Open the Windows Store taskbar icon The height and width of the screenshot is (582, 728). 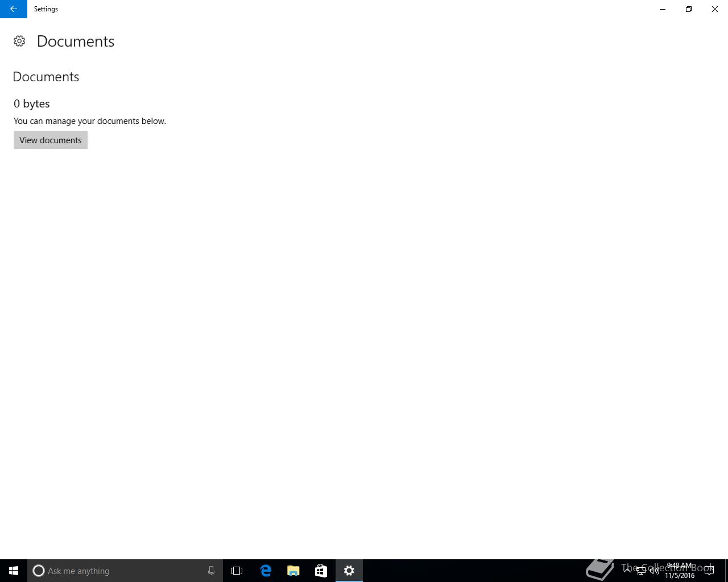[x=321, y=571]
